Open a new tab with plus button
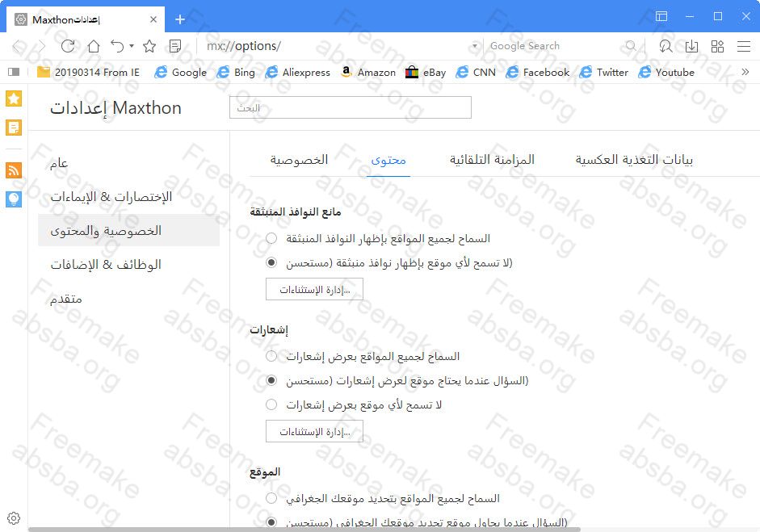The width and height of the screenshot is (760, 532). click(180, 19)
